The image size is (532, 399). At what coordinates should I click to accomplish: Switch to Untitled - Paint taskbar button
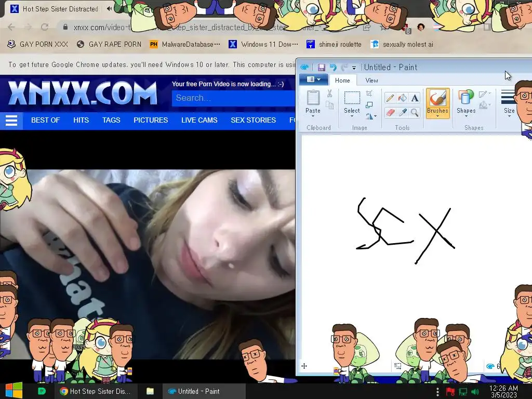coord(204,391)
